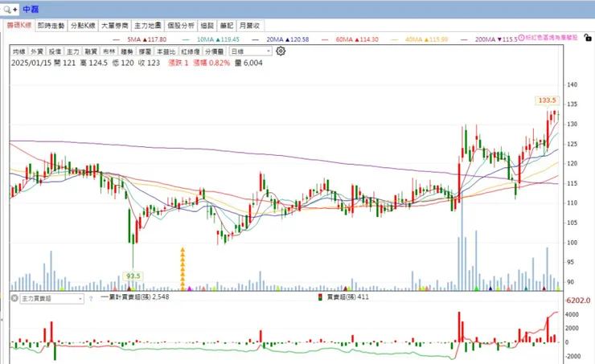Click the 漲幅 0.82% value
The width and height of the screenshot is (595, 364).
[x=211, y=63]
